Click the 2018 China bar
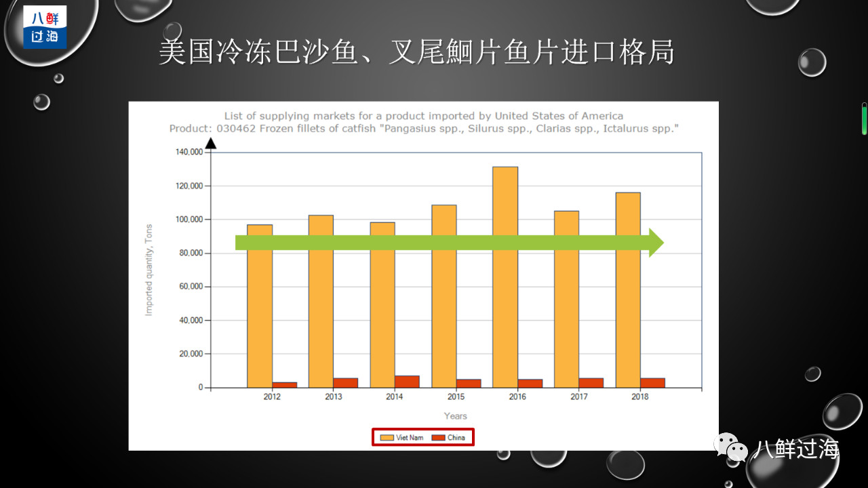 coord(652,383)
